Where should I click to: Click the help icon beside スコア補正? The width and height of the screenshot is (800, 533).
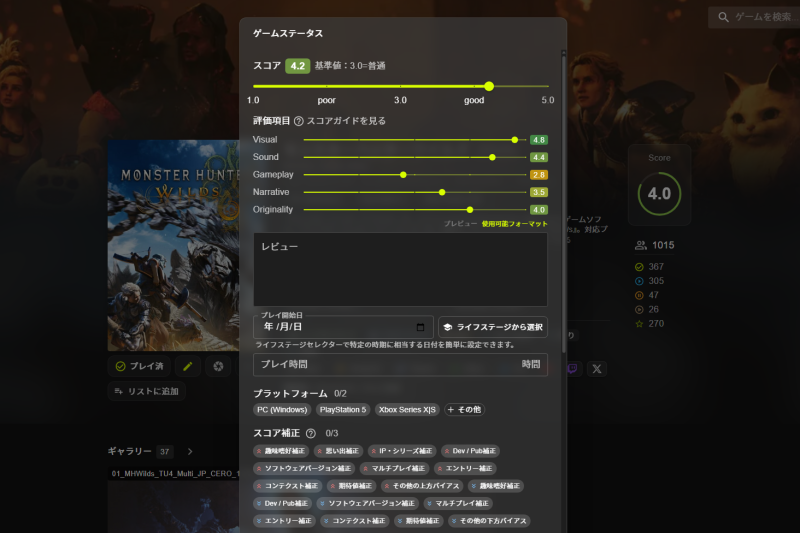pos(310,434)
